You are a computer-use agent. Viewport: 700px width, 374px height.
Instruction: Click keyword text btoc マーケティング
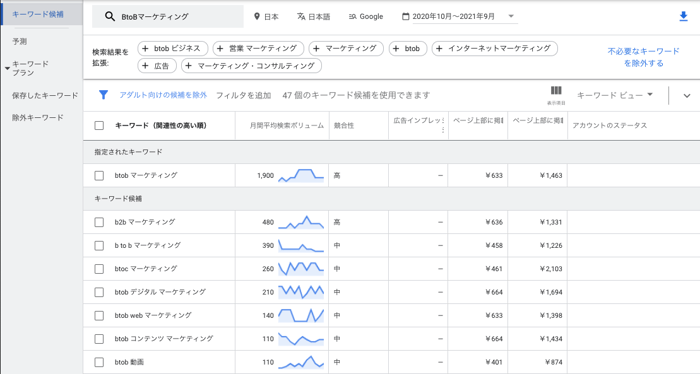146,269
